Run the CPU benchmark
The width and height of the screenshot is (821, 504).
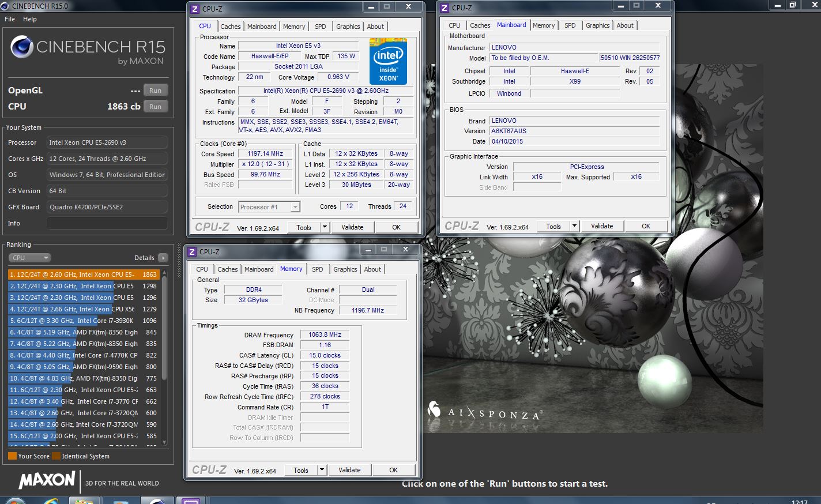pos(155,107)
